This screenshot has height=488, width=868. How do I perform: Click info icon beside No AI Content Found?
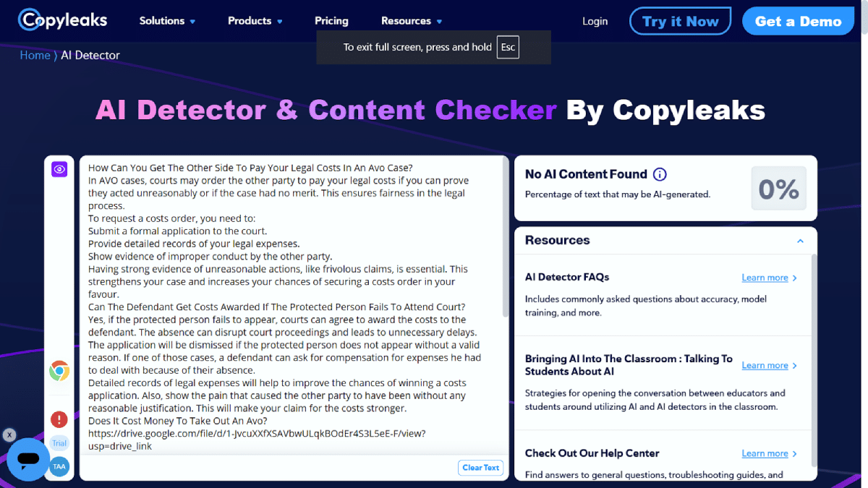(x=660, y=174)
